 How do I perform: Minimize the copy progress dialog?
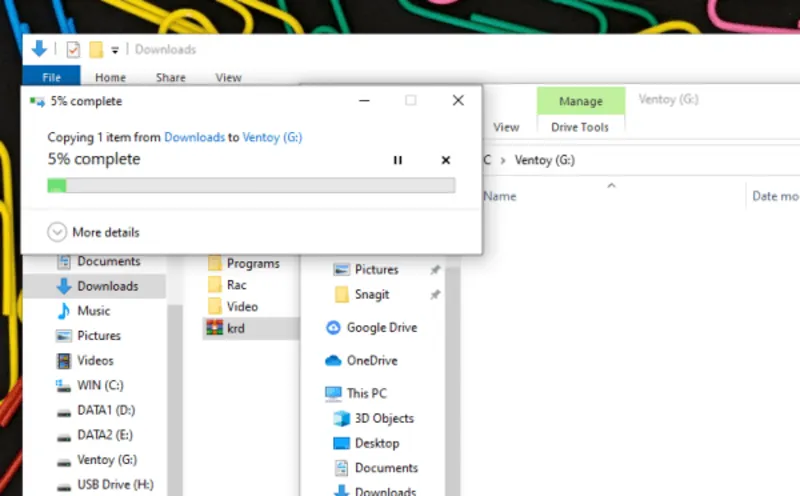tap(364, 101)
